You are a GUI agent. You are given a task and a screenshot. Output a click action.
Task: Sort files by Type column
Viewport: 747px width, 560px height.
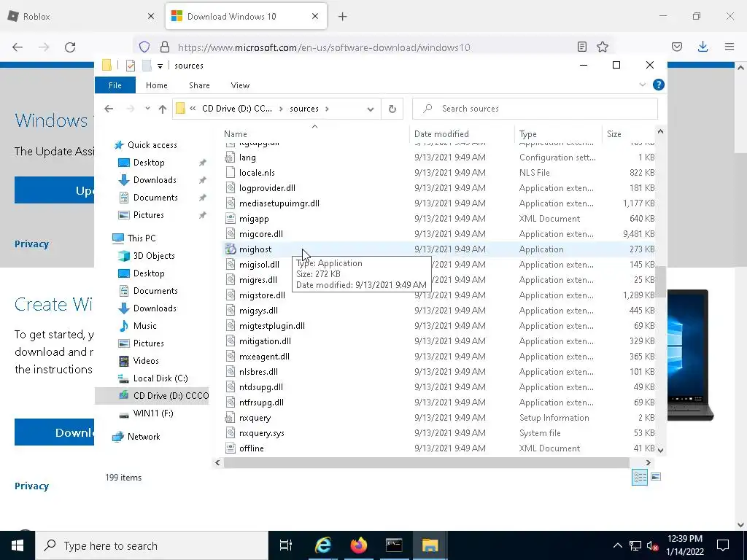tap(558, 134)
